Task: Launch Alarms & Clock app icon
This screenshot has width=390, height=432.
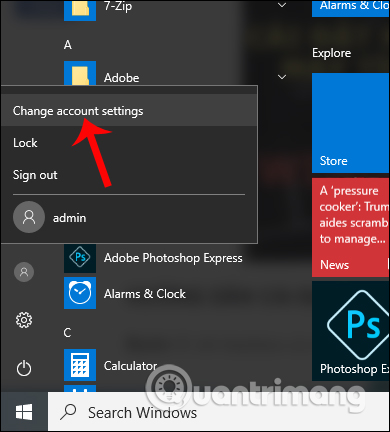Action: 80,293
